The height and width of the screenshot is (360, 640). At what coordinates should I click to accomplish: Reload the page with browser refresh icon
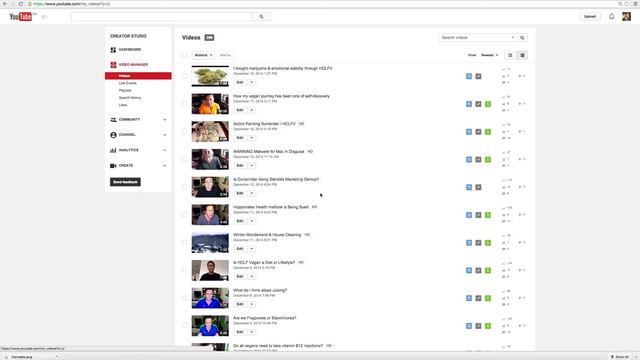point(20,4)
